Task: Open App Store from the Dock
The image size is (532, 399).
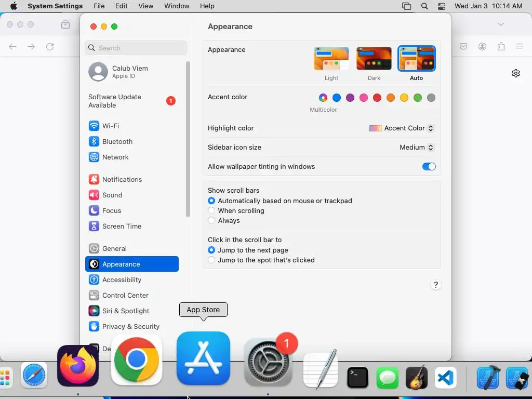Action: 203,358
